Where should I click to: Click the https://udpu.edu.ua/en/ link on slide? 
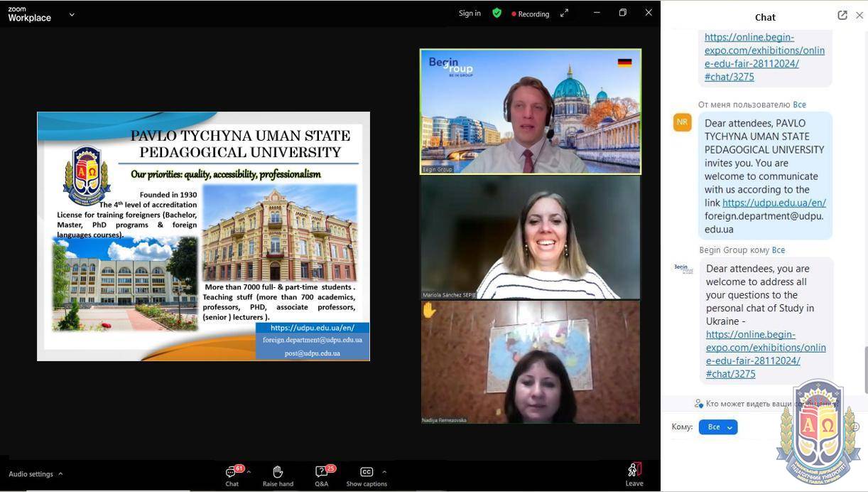(313, 328)
